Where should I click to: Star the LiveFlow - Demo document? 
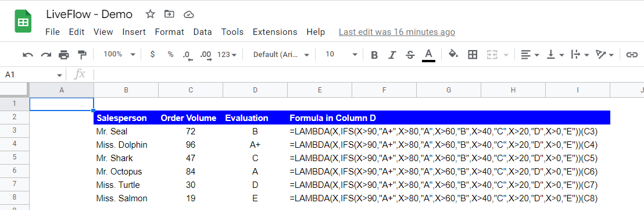click(x=151, y=15)
